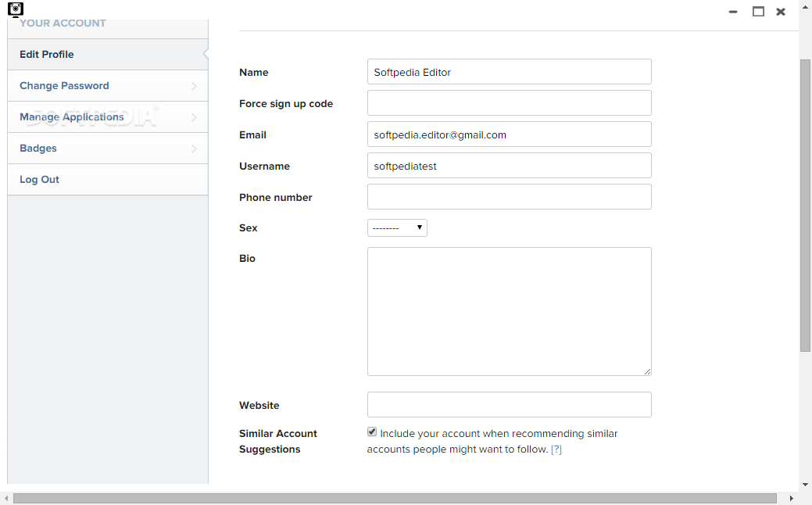Viewport: 812px width, 505px height.
Task: Click the scroll right arrow of horizontal scrollbar
Action: click(791, 498)
